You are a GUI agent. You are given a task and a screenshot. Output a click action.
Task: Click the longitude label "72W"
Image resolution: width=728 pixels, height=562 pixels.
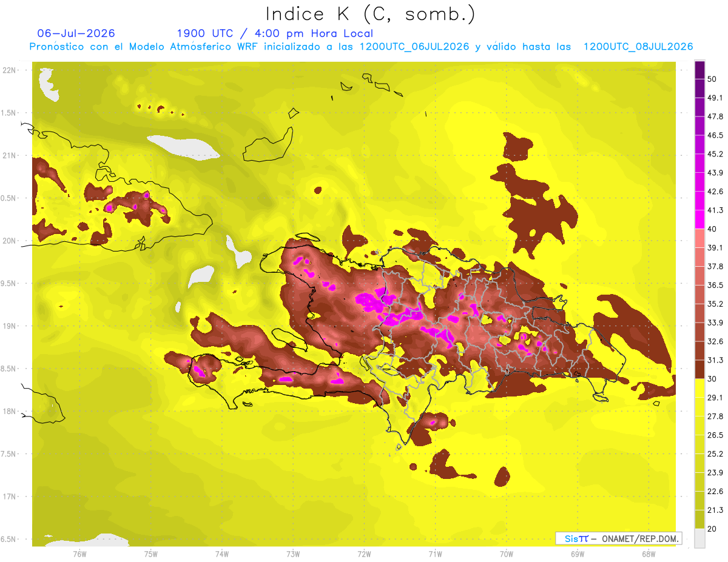(364, 554)
